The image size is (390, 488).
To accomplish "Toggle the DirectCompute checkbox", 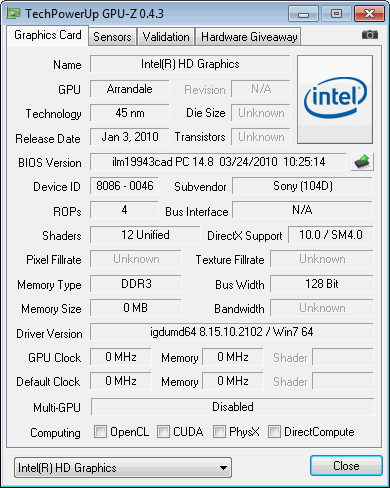I will point(274,431).
